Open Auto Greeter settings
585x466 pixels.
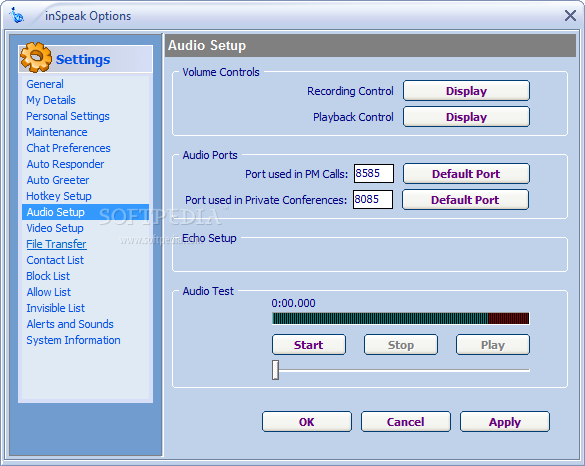[58, 180]
